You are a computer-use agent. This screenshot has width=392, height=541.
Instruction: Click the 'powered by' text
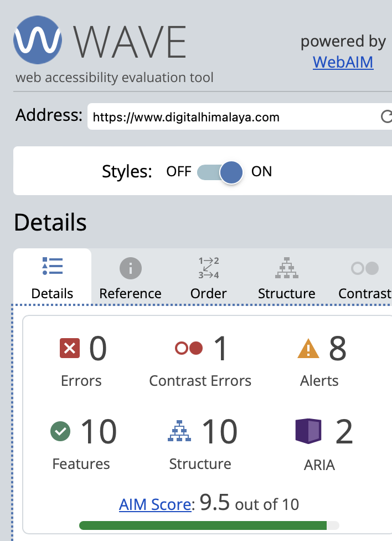pyautogui.click(x=343, y=42)
